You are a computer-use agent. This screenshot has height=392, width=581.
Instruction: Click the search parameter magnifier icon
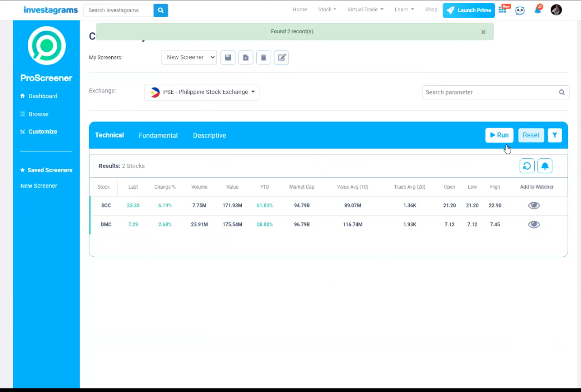(562, 92)
